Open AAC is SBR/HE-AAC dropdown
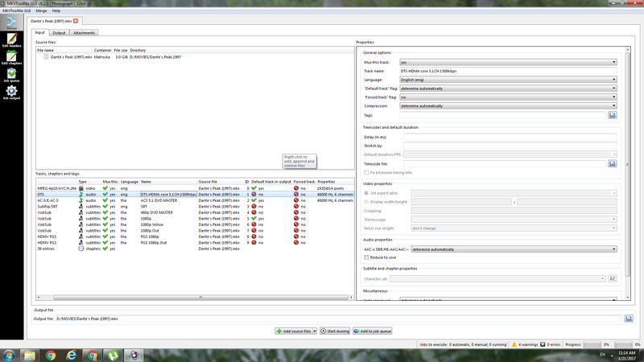 pyautogui.click(x=514, y=249)
